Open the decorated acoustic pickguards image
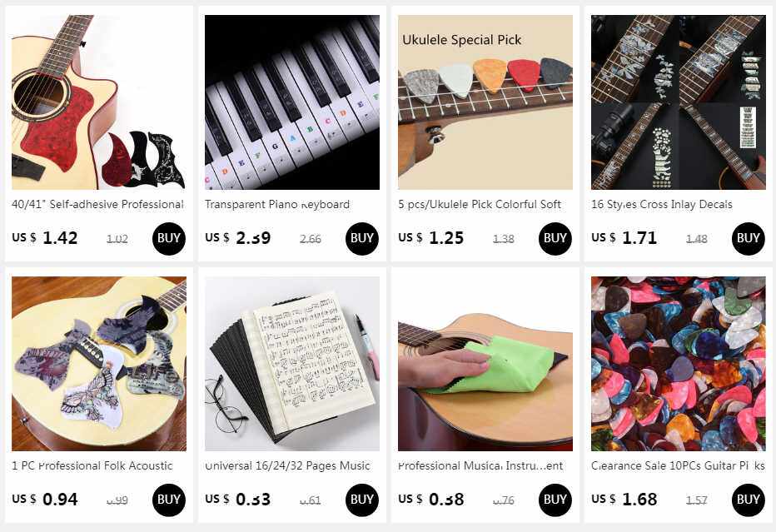Screen dimensions: 776x532 pyautogui.click(x=99, y=364)
